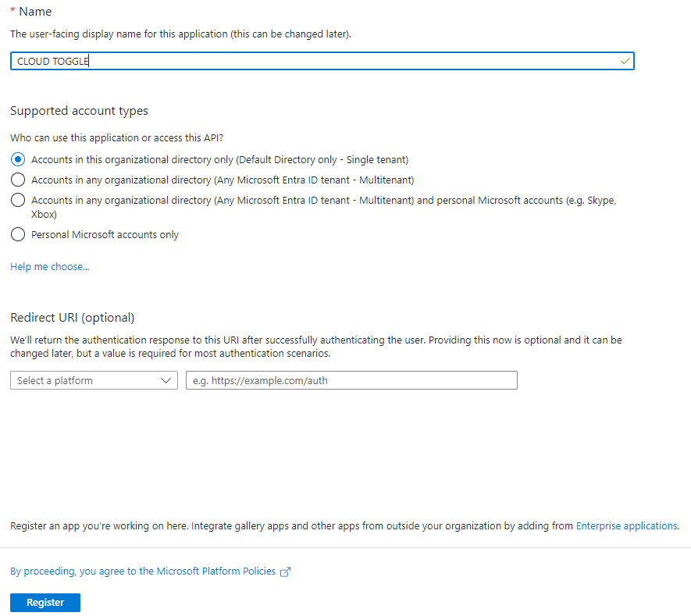Open the Help me choose link

point(50,267)
